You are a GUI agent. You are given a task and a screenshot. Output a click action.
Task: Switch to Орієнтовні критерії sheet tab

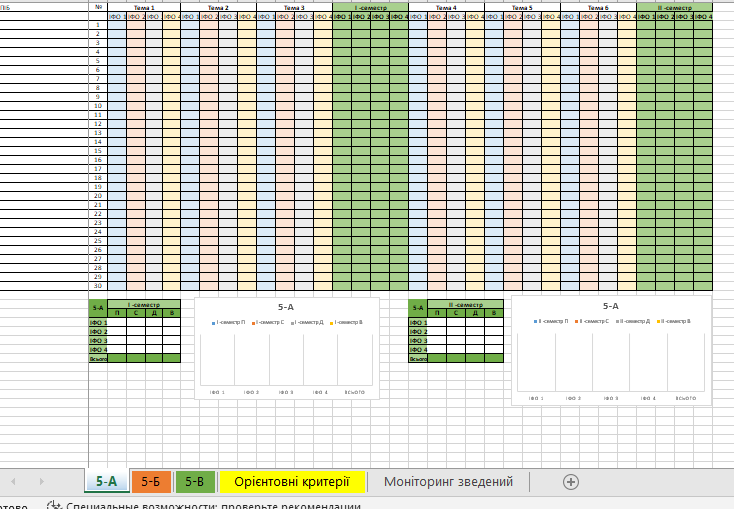tap(292, 481)
